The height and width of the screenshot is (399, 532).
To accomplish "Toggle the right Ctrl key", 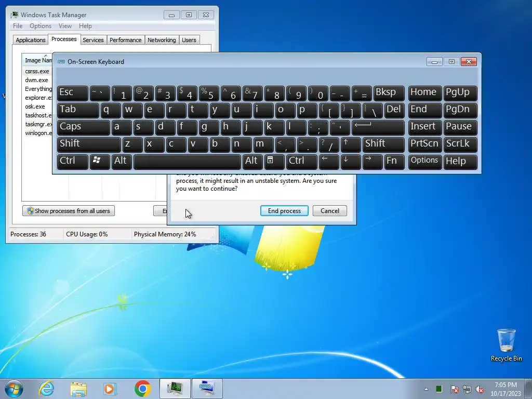I will point(302,161).
